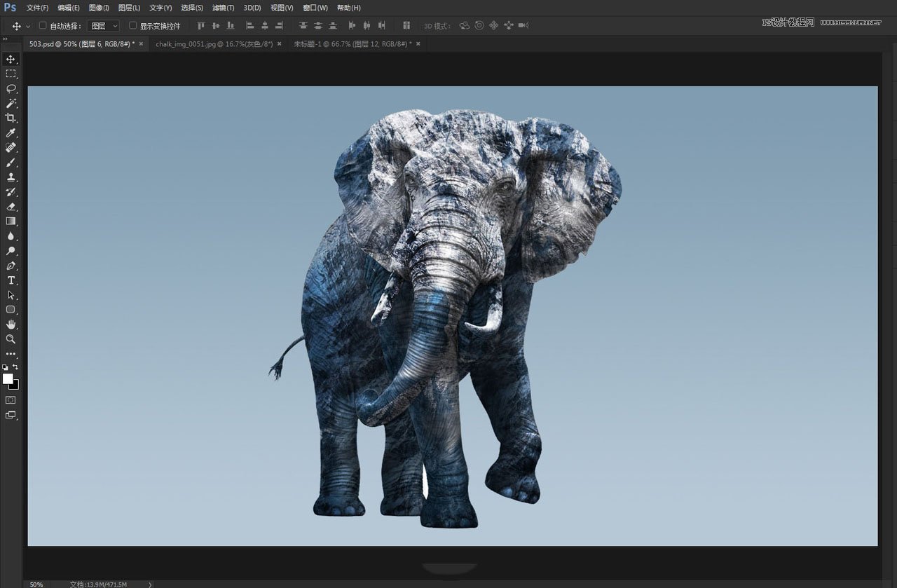This screenshot has height=588, width=897.
Task: Click the white foreground color swatch
Action: [x=8, y=378]
